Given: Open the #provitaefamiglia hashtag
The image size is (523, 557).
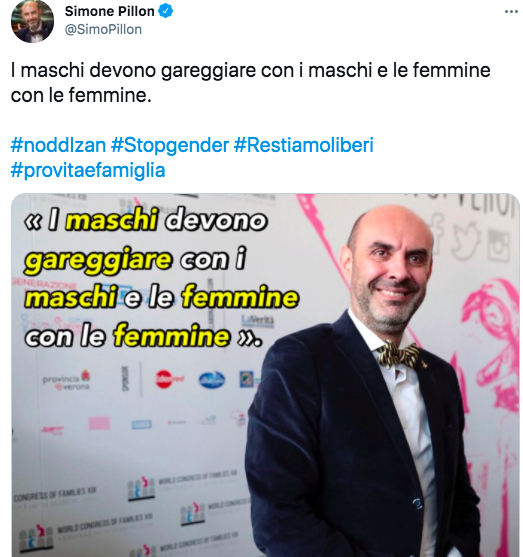Looking at the screenshot, I should [x=88, y=170].
